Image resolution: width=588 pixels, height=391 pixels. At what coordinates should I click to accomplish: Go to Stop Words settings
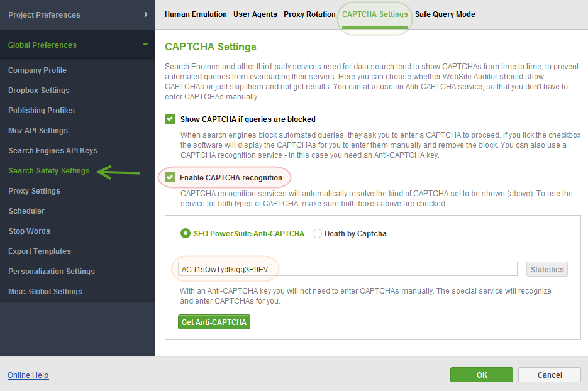coord(30,231)
